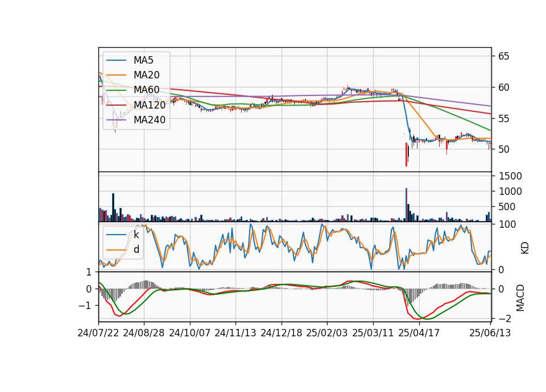Click the 500 volume axis label
546x392 pixels.
pyautogui.click(x=507, y=207)
